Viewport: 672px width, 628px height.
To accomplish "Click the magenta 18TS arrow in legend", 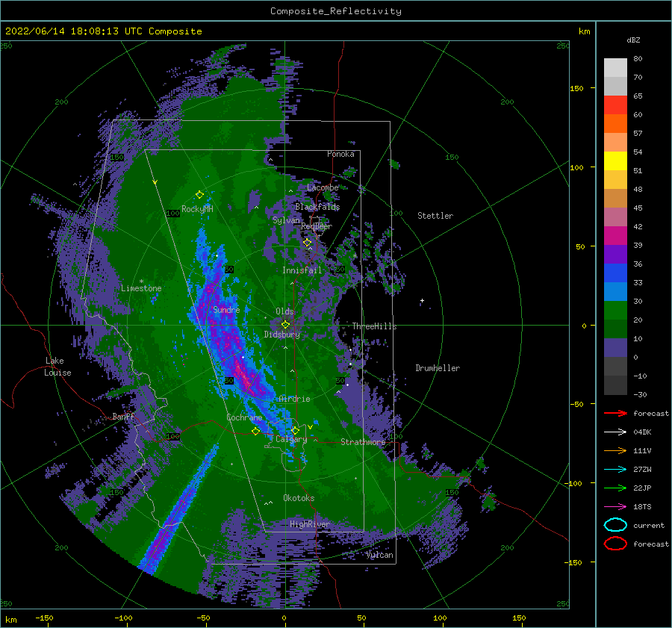I will click(615, 507).
